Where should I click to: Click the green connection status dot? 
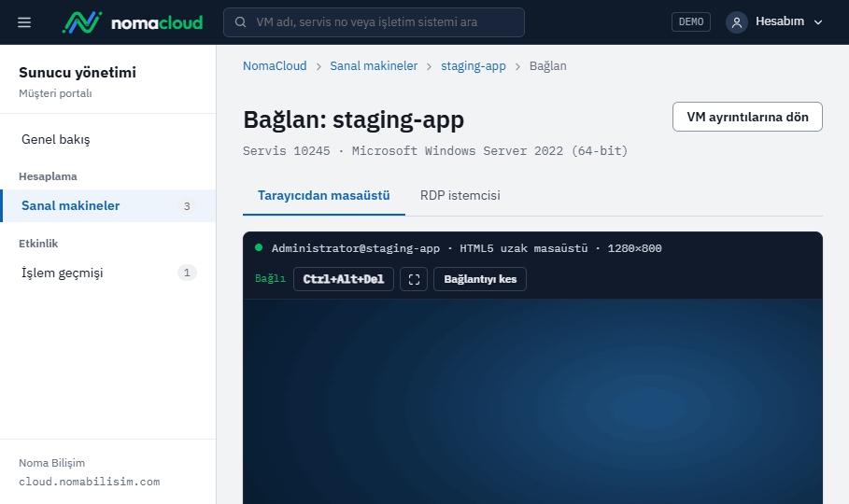tap(259, 247)
